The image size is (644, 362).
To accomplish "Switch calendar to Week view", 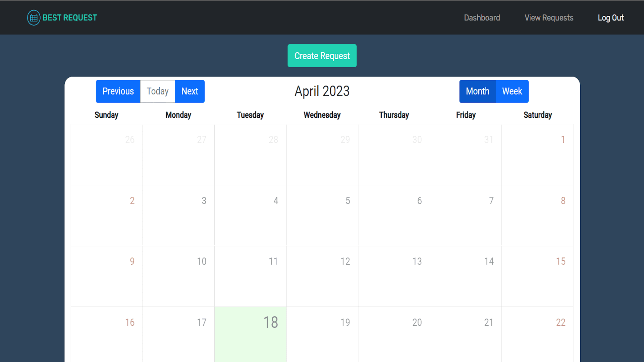I will tap(512, 91).
